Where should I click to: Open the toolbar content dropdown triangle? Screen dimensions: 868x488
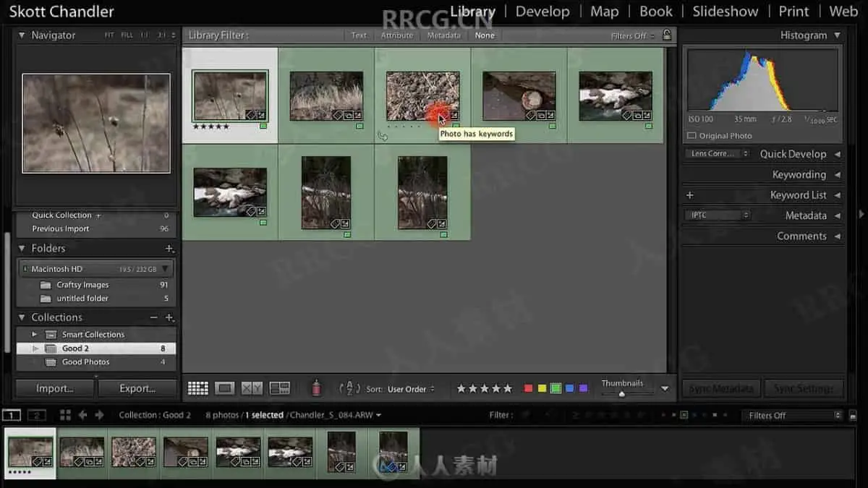pos(665,388)
